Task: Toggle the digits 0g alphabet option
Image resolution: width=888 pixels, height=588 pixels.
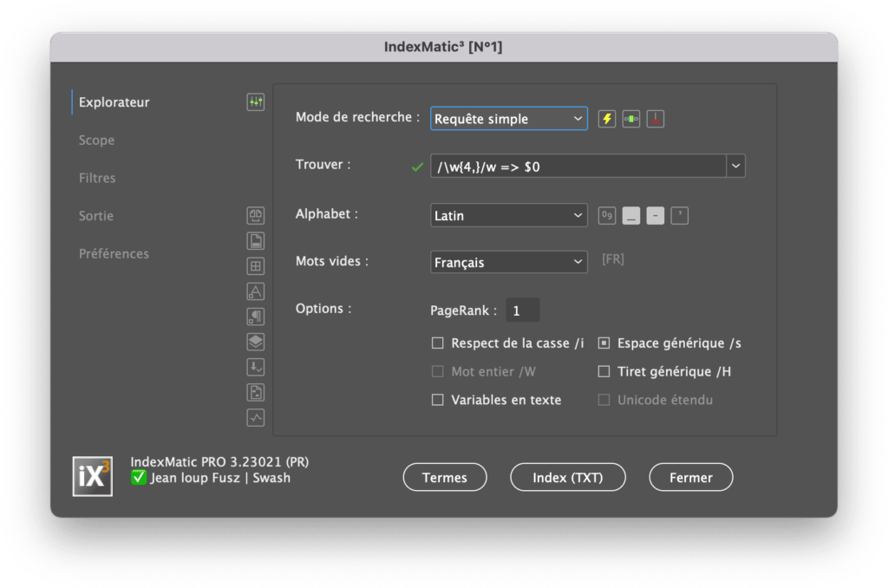Action: click(607, 215)
